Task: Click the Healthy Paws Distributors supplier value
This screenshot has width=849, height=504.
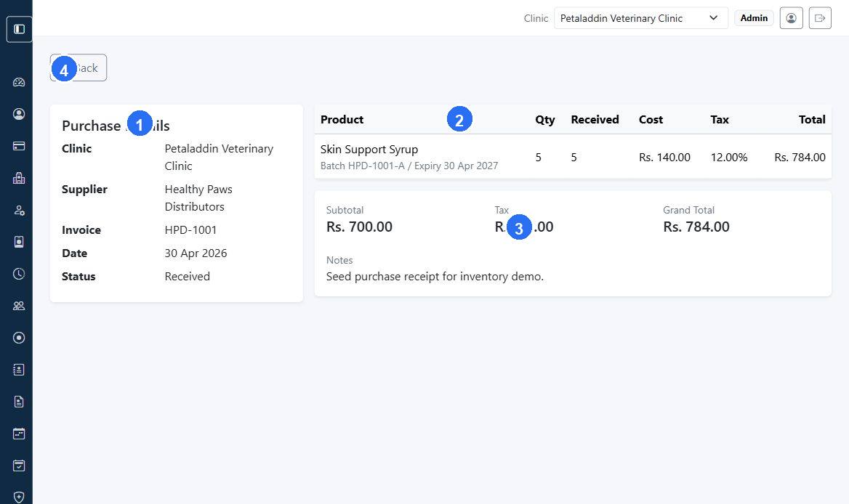Action: [198, 198]
